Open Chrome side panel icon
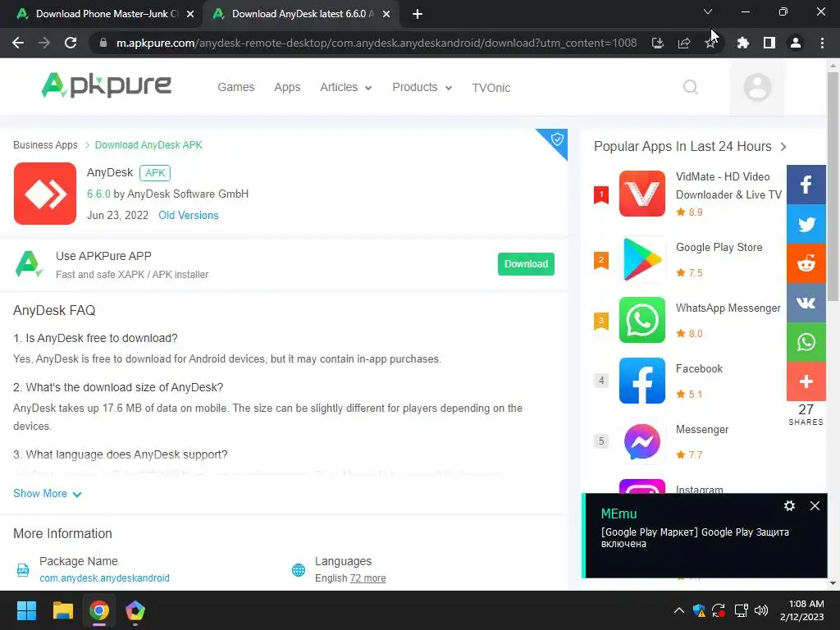840x630 pixels. pos(769,43)
